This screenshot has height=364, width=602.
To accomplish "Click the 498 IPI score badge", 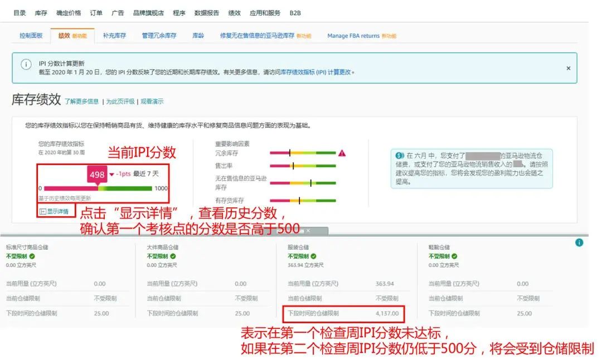I will pyautogui.click(x=97, y=174).
